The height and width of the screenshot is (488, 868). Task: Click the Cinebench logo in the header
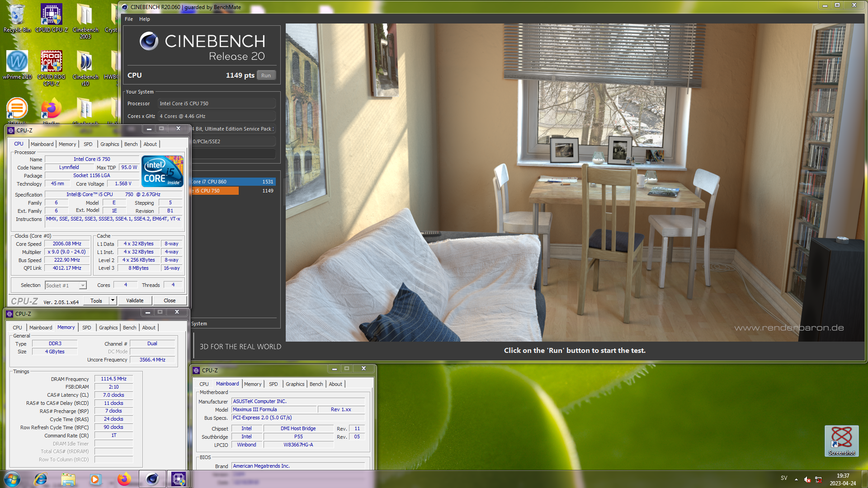(149, 41)
